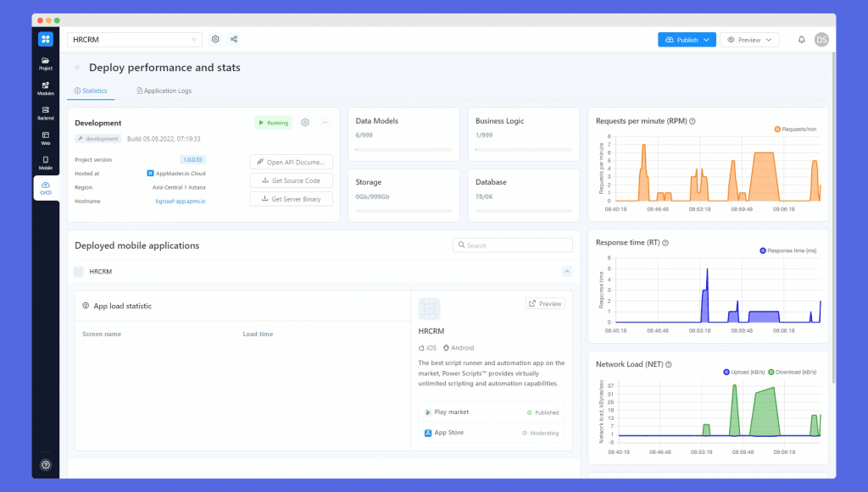The image size is (868, 492).
Task: Open the HRCRM project selector dropdown
Action: click(135, 40)
